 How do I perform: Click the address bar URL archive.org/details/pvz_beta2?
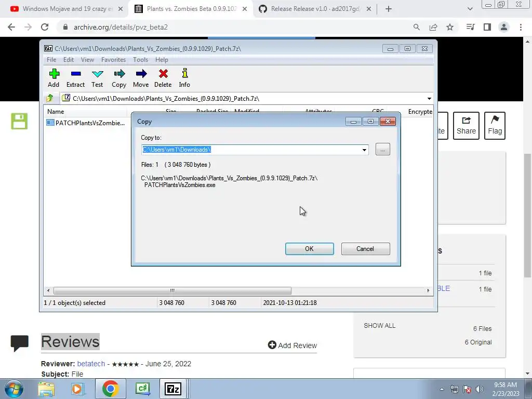[x=121, y=27]
